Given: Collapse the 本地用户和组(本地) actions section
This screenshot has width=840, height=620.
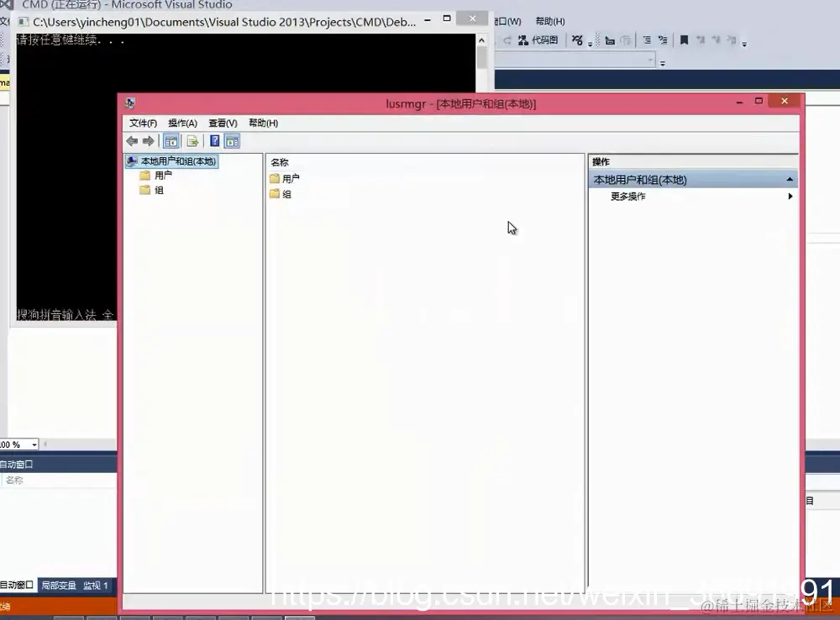Looking at the screenshot, I should 789,180.
